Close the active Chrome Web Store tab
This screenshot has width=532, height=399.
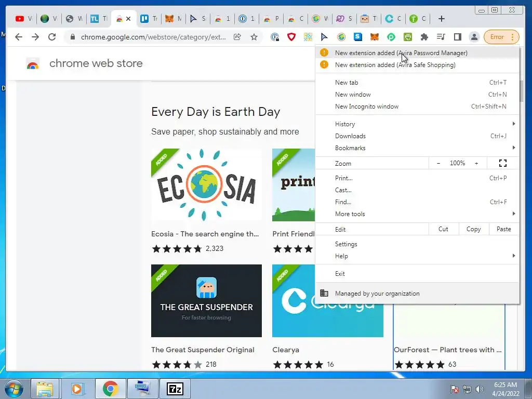pyautogui.click(x=128, y=19)
